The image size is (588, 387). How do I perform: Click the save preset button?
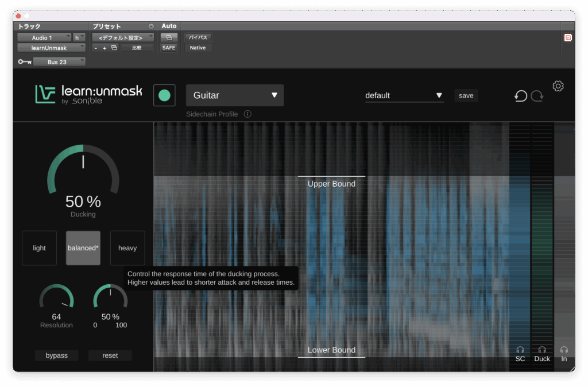(x=466, y=96)
